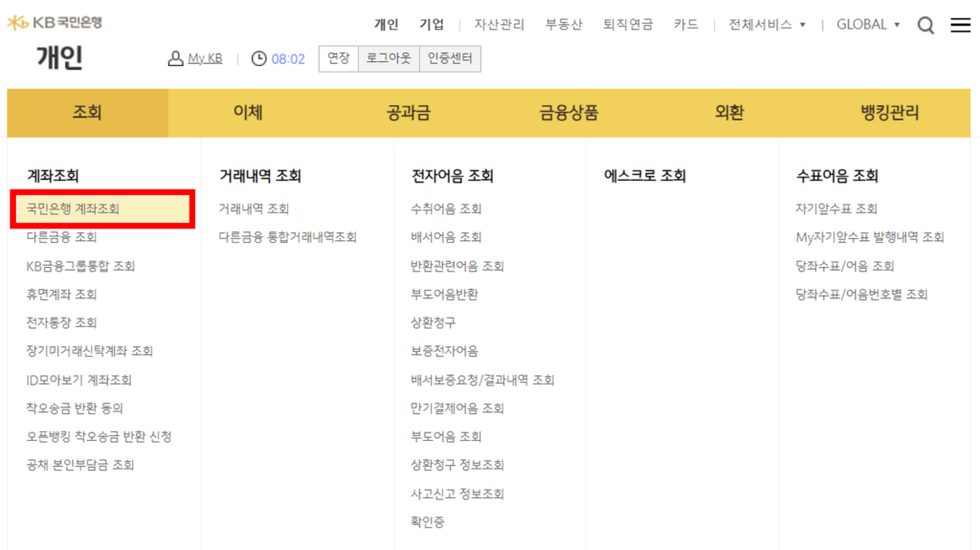Go to 자산관리 in the top navigation

499,24
